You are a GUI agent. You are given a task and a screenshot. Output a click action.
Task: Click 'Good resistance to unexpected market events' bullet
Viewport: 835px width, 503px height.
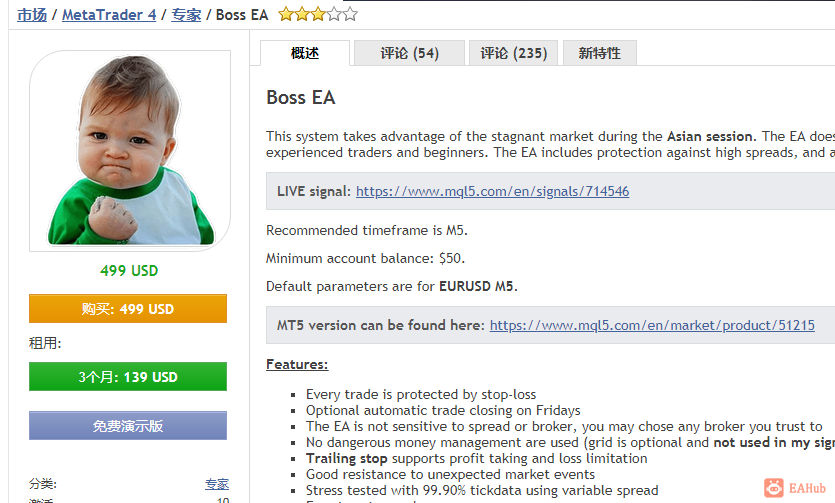coord(450,474)
